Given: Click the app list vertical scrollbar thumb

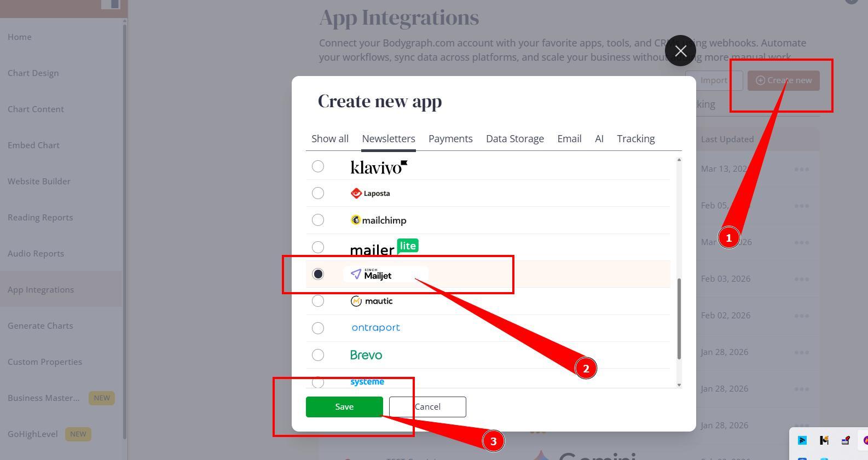Looking at the screenshot, I should (679, 319).
